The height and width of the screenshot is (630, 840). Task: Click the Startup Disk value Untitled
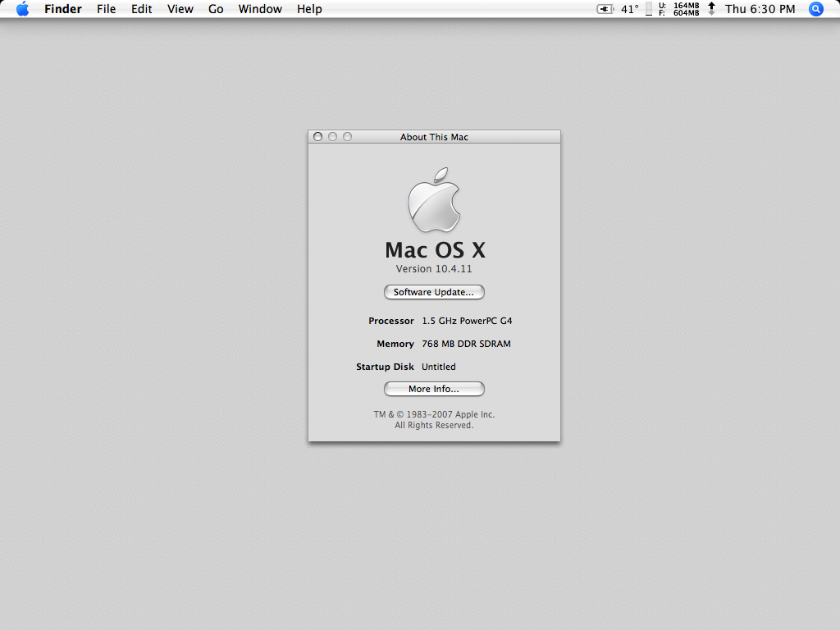pos(439,367)
